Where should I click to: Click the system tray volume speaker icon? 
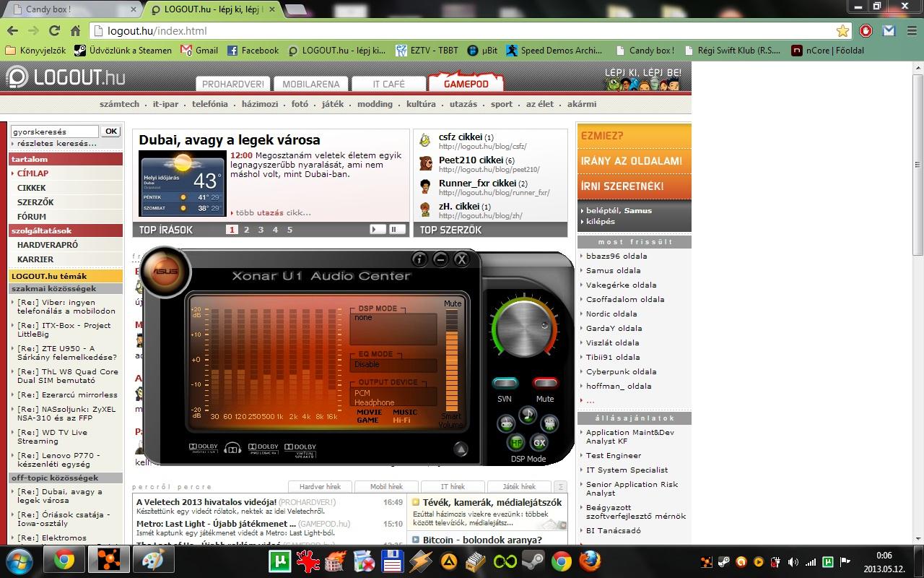(x=793, y=561)
